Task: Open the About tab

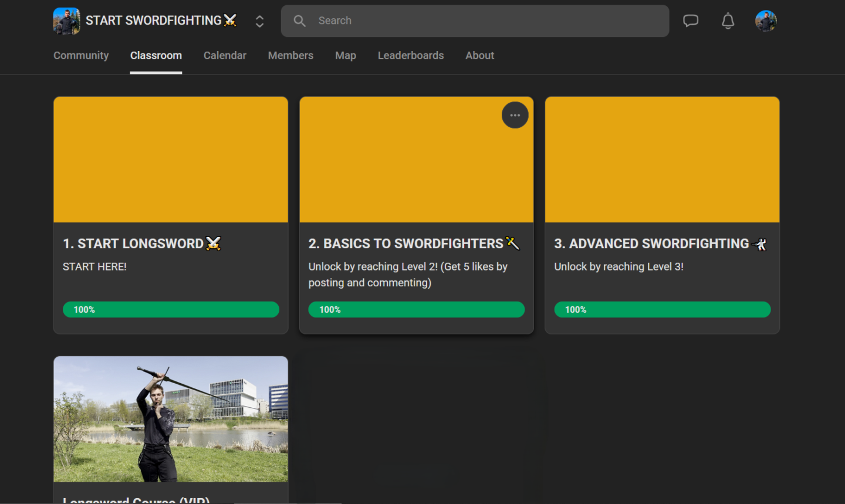Action: pos(479,56)
